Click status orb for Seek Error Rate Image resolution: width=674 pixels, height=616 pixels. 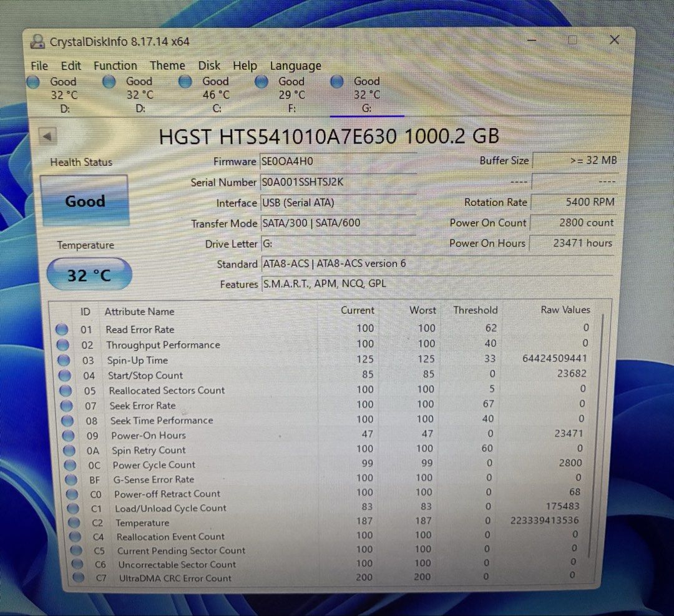[66, 406]
